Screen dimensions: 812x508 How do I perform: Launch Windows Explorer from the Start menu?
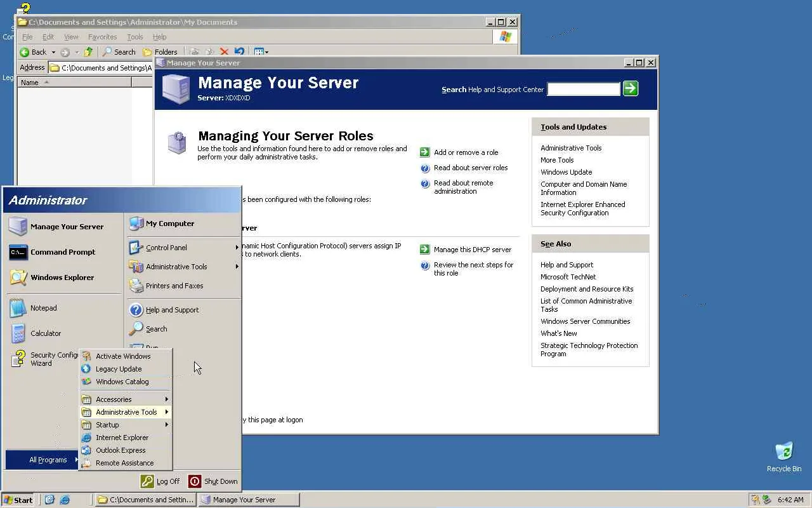(x=62, y=277)
